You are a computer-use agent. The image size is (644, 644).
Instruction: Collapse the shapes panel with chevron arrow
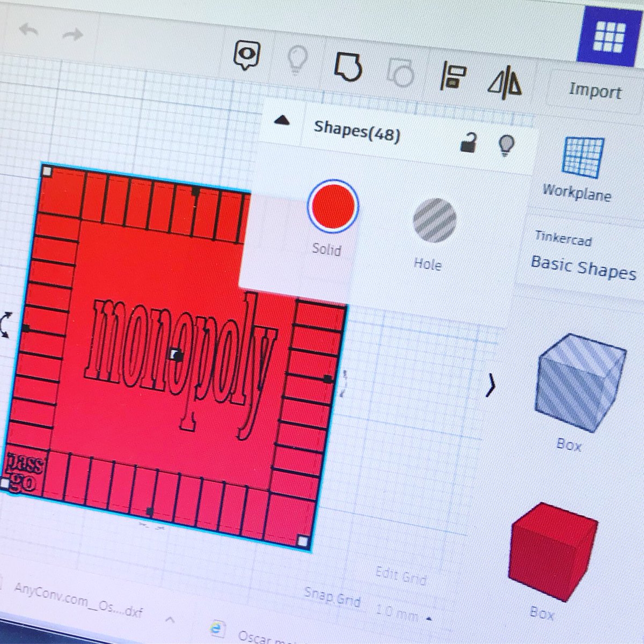pyautogui.click(x=490, y=385)
